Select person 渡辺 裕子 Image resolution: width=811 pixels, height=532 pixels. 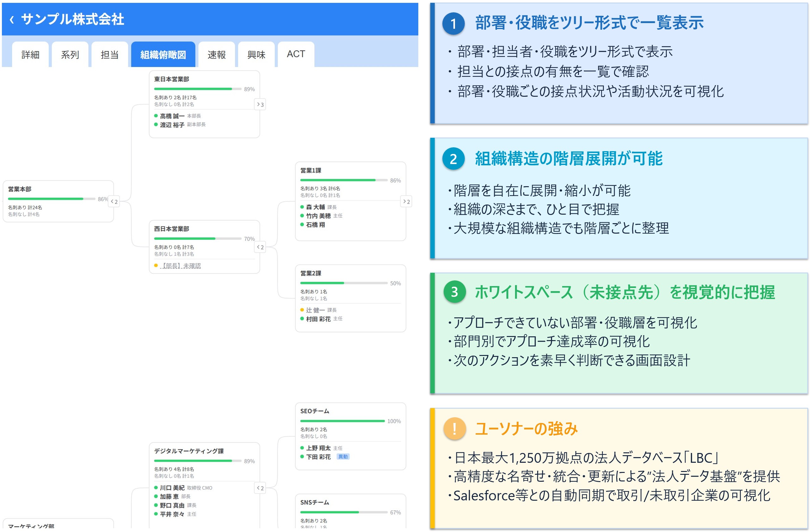tap(172, 125)
